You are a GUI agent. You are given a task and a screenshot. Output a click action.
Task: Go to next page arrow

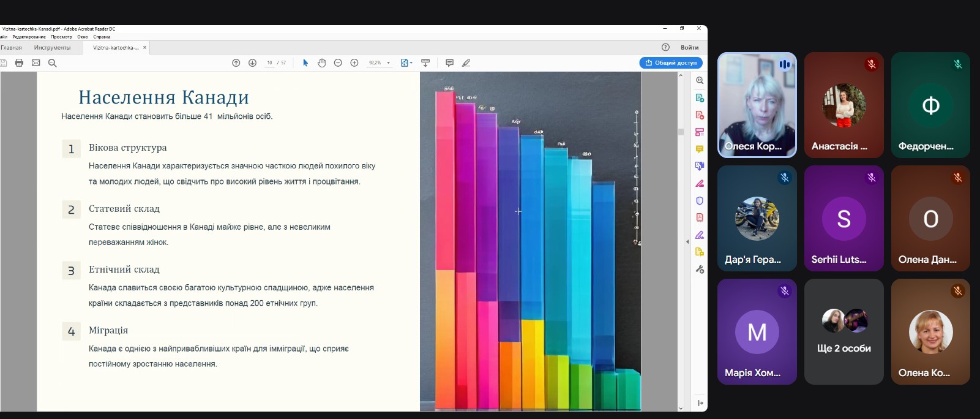(252, 63)
